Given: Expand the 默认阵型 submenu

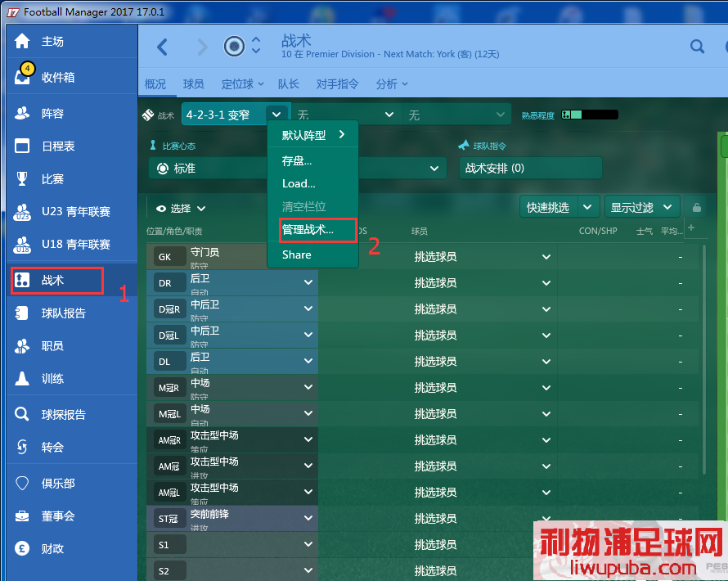Looking at the screenshot, I should [312, 135].
